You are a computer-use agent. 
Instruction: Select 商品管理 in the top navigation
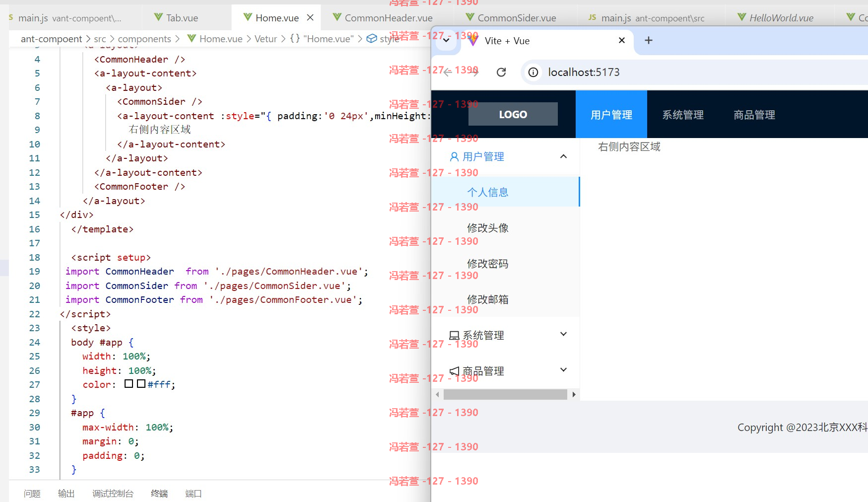point(754,114)
